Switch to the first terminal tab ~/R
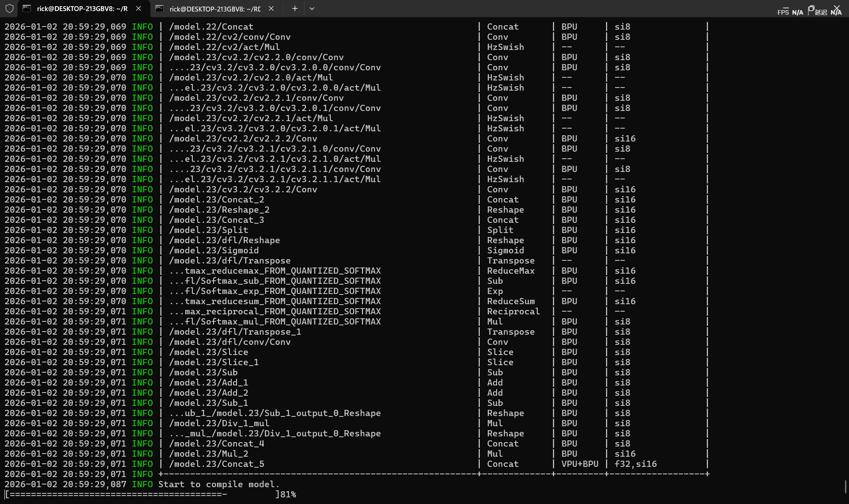This screenshot has height=504, width=849. tap(82, 8)
